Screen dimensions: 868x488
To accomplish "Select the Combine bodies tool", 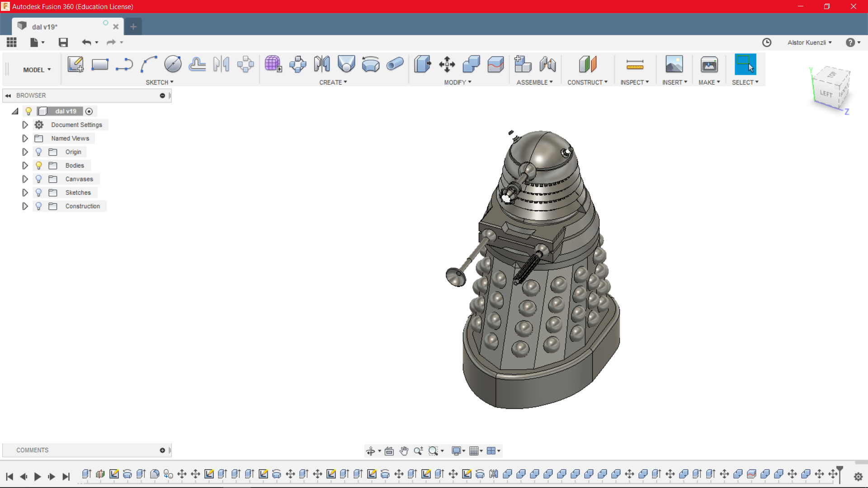I will [472, 65].
